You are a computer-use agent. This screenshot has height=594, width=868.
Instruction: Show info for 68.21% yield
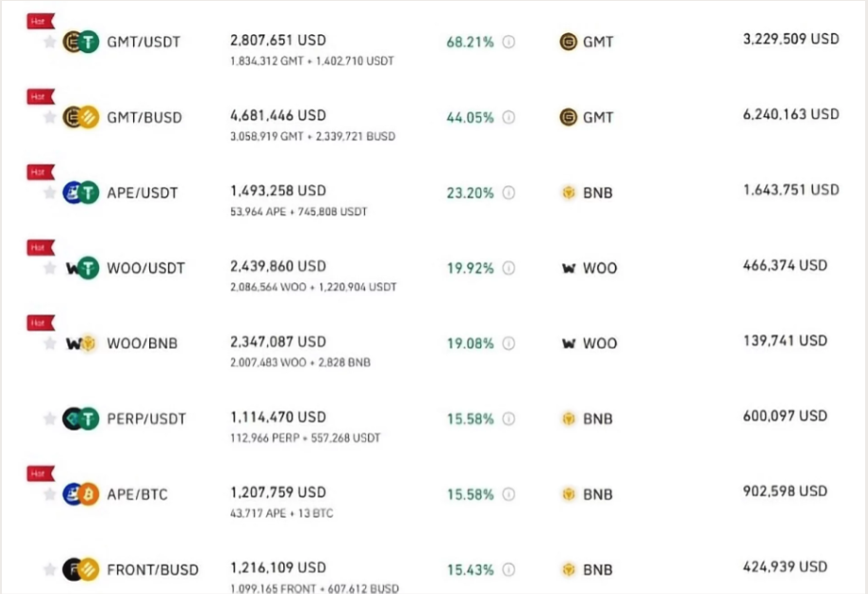click(509, 42)
